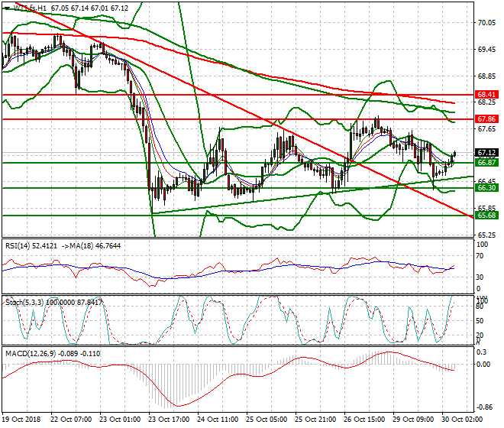504x428 pixels.
Task: Click the 68.41 red resistance price label
Action: 486,95
